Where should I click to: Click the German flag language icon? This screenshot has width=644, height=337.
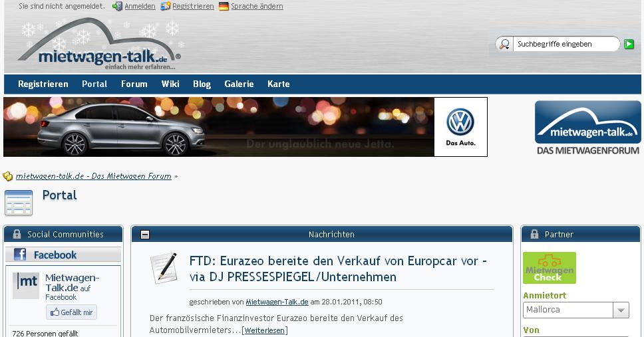tap(224, 6)
